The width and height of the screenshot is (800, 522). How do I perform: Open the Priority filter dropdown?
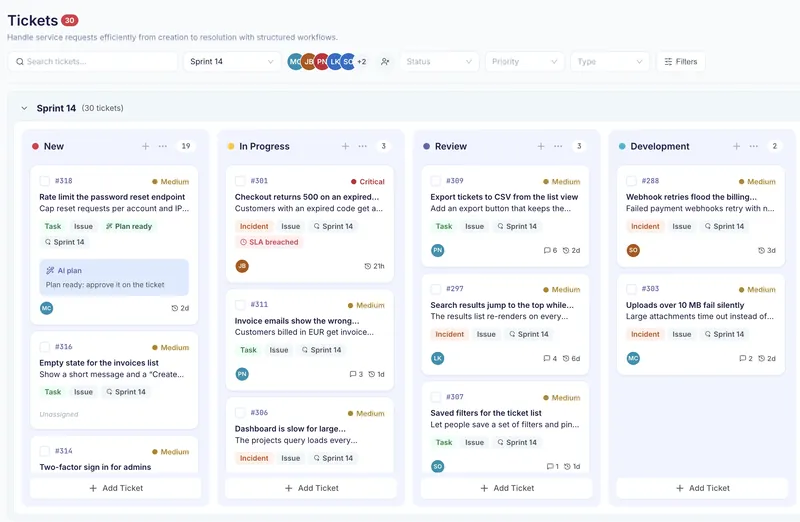[x=524, y=62]
